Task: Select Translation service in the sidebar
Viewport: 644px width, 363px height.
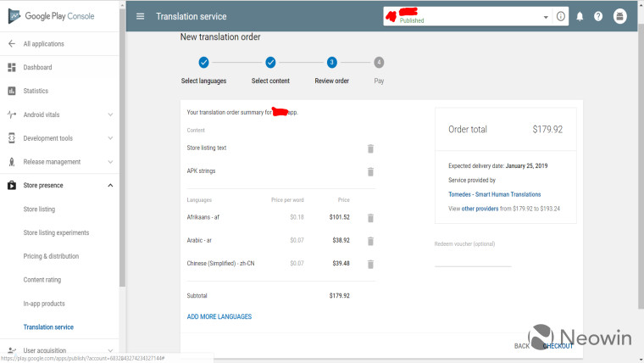Action: coord(48,327)
